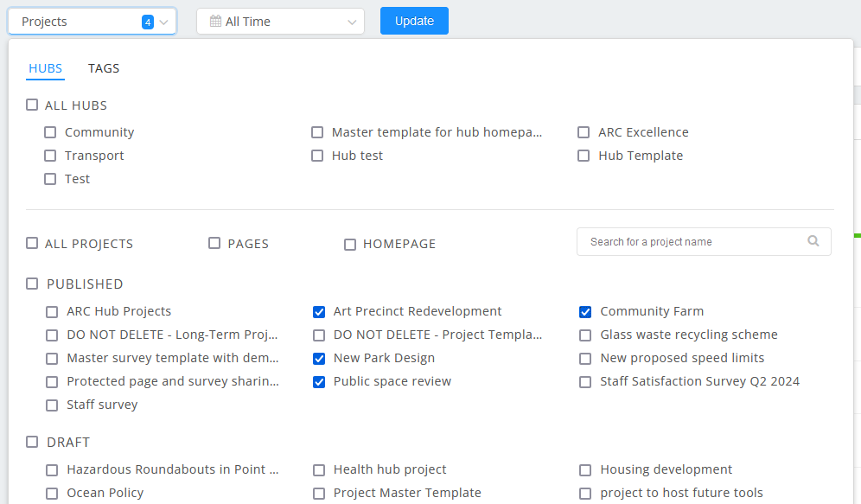The image size is (861, 504).
Task: Check project to host future tools
Action: (x=585, y=494)
